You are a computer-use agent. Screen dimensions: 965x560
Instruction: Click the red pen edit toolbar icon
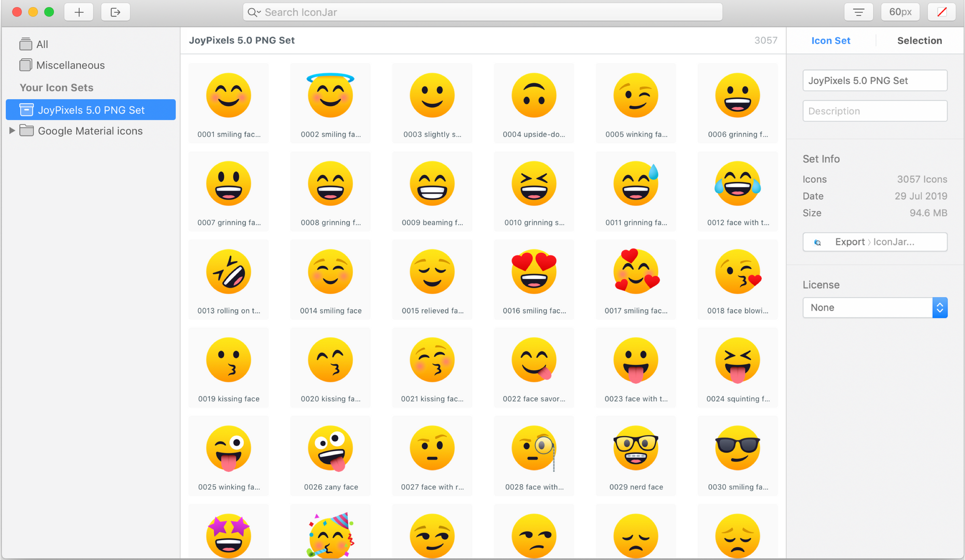939,12
